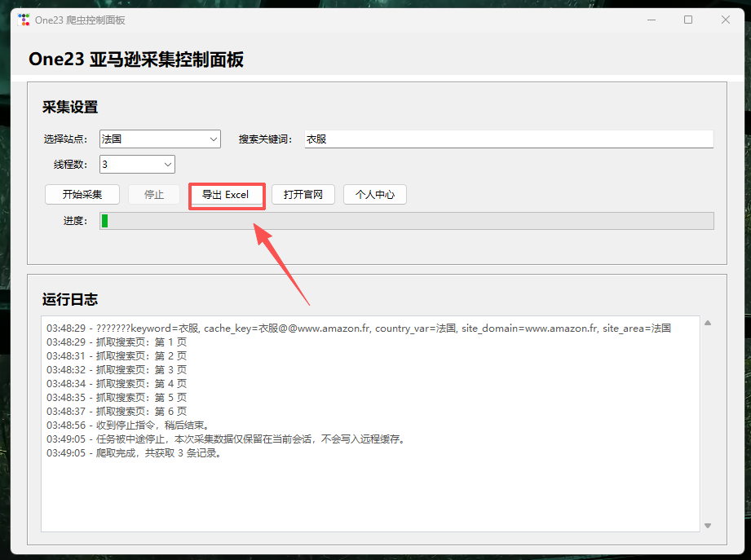Open the official site via 打开官网
751x560 pixels.
pyautogui.click(x=303, y=195)
